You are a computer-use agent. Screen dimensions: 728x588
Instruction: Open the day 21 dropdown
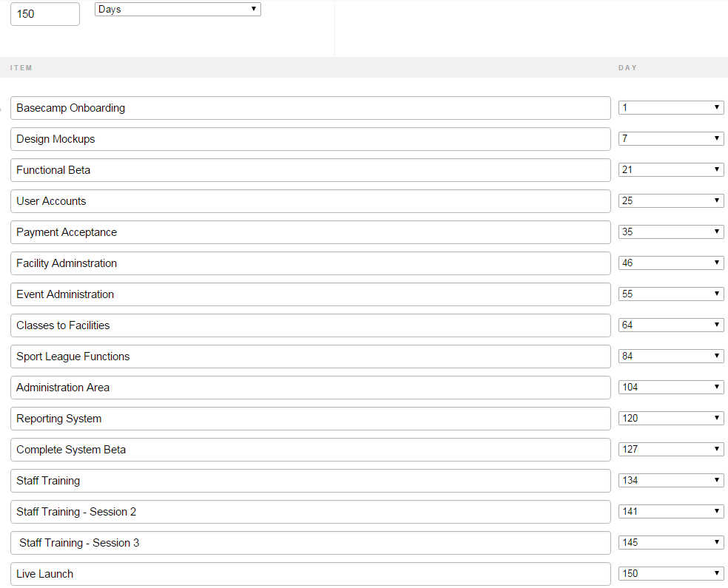pos(671,170)
